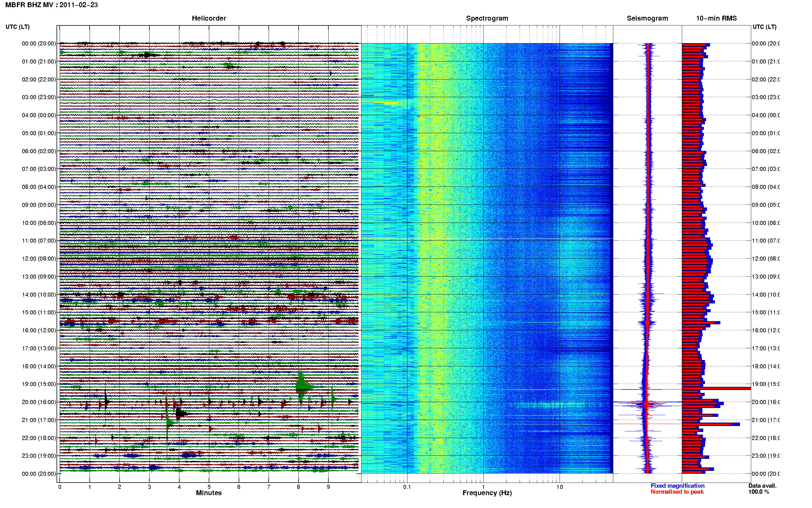Click the yellow low-frequency spectrogram streak near 03:20
The width and height of the screenshot is (812, 508).
pyautogui.click(x=385, y=103)
